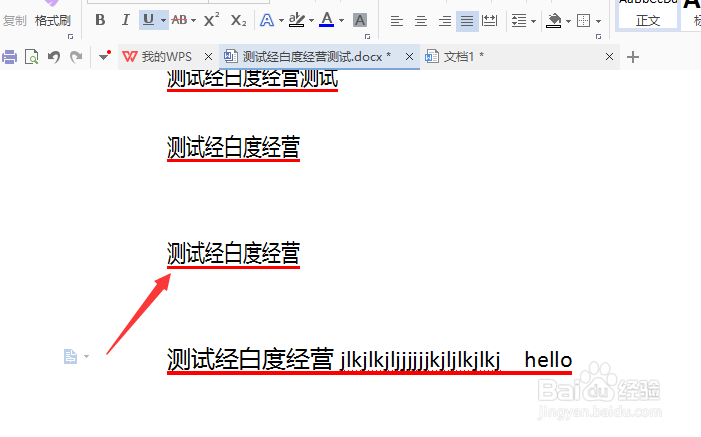Image resolution: width=701 pixels, height=437 pixels.
Task: Center align text
Action: (x=421, y=21)
